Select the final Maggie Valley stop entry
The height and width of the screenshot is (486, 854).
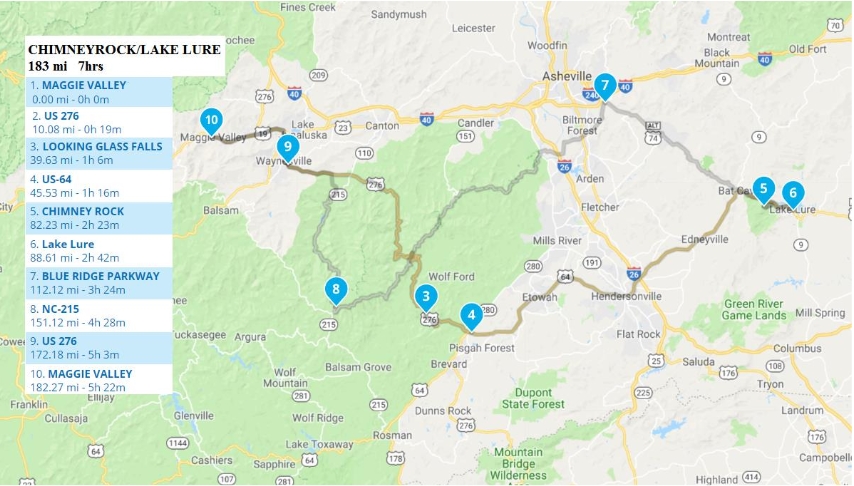click(99, 380)
